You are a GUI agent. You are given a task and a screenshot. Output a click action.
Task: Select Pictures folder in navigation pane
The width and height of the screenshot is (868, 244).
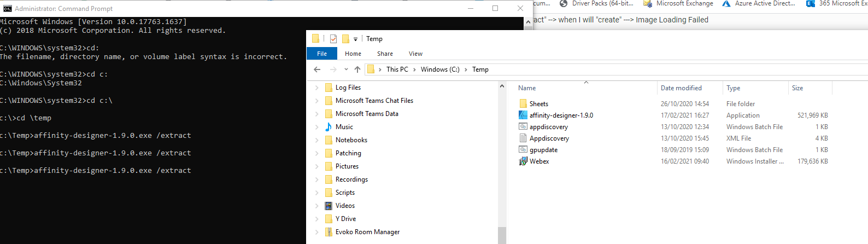coord(347,166)
